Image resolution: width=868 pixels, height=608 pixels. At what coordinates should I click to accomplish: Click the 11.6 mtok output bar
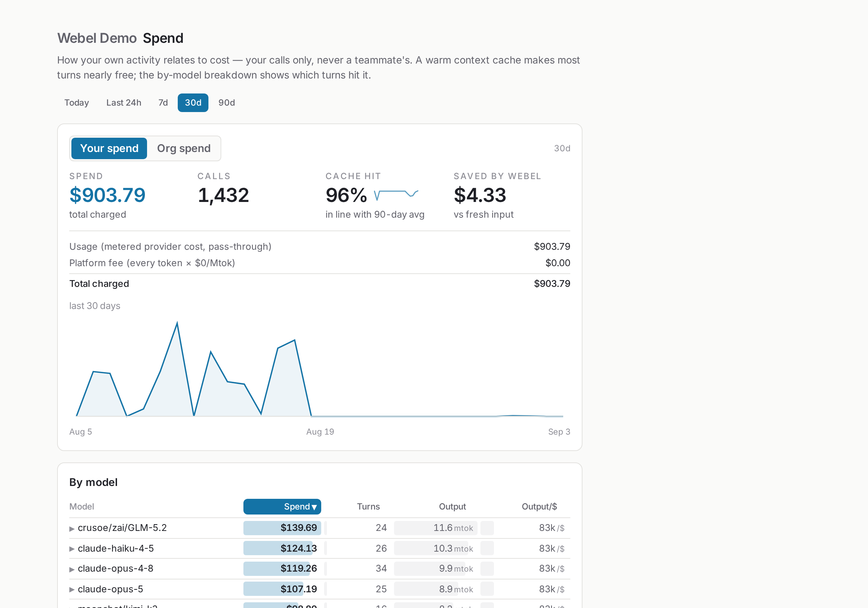435,528
